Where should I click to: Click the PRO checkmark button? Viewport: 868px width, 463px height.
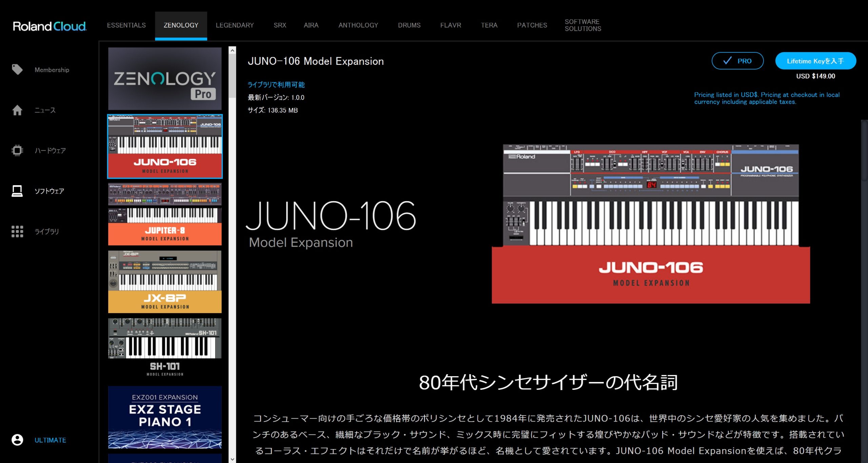(x=737, y=61)
